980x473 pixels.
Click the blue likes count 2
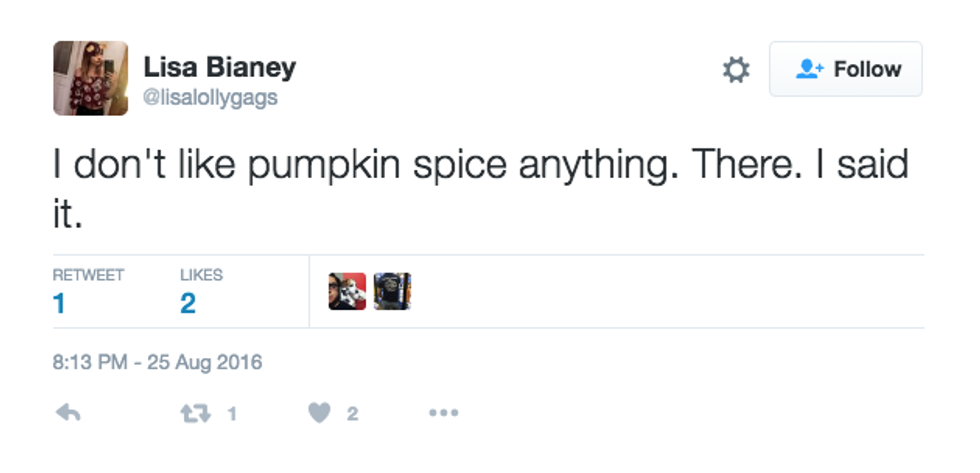pos(188,303)
